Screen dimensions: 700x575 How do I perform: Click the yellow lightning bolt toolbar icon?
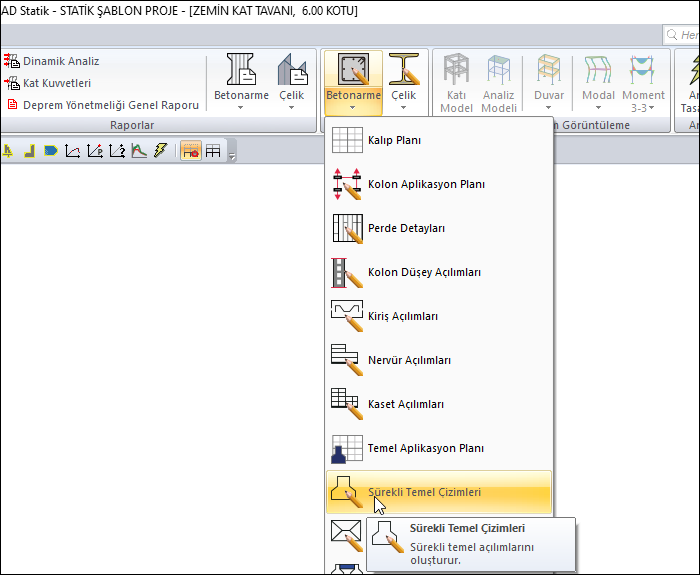click(159, 151)
